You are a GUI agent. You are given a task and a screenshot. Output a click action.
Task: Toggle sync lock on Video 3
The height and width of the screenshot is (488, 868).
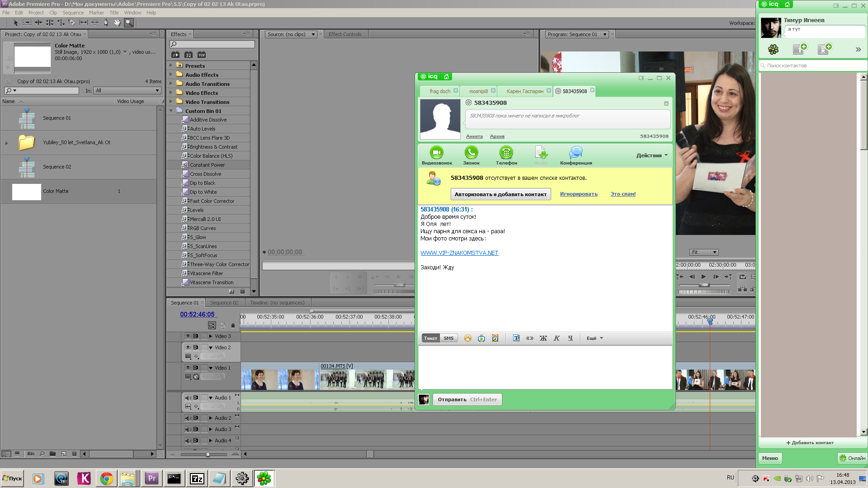coord(196,336)
